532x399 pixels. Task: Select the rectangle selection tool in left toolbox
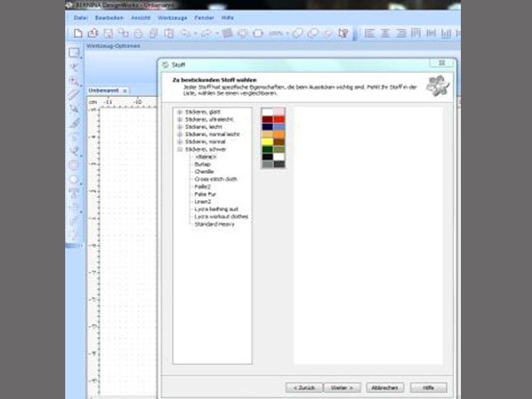click(x=74, y=53)
